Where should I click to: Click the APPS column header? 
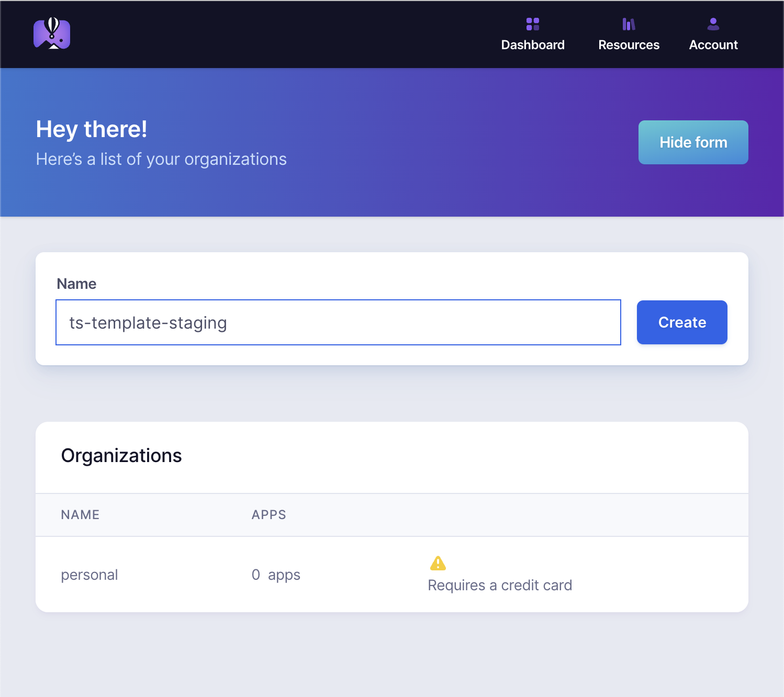tap(268, 515)
